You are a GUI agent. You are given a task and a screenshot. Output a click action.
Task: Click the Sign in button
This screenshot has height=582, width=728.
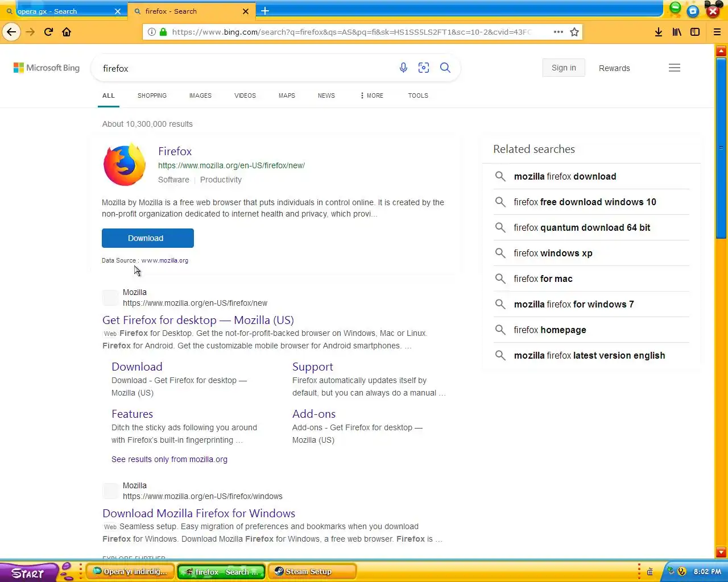click(564, 68)
